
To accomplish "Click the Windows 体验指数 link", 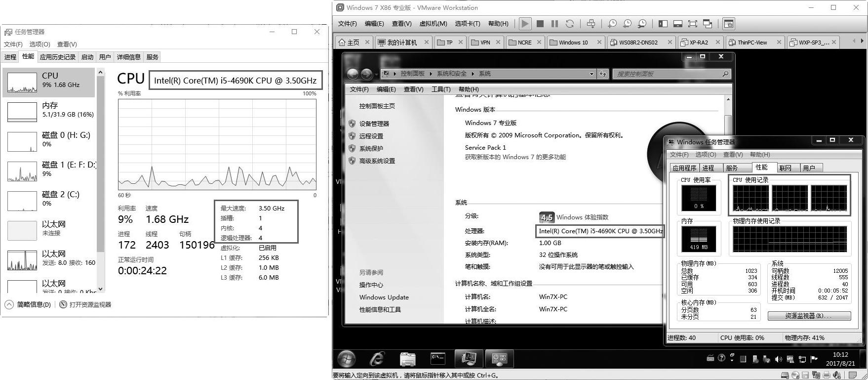I will [582, 217].
